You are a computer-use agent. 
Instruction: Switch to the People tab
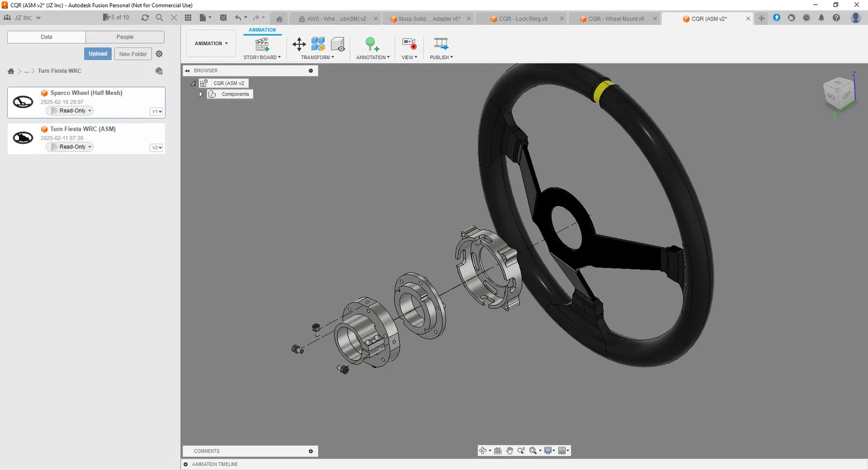[125, 37]
